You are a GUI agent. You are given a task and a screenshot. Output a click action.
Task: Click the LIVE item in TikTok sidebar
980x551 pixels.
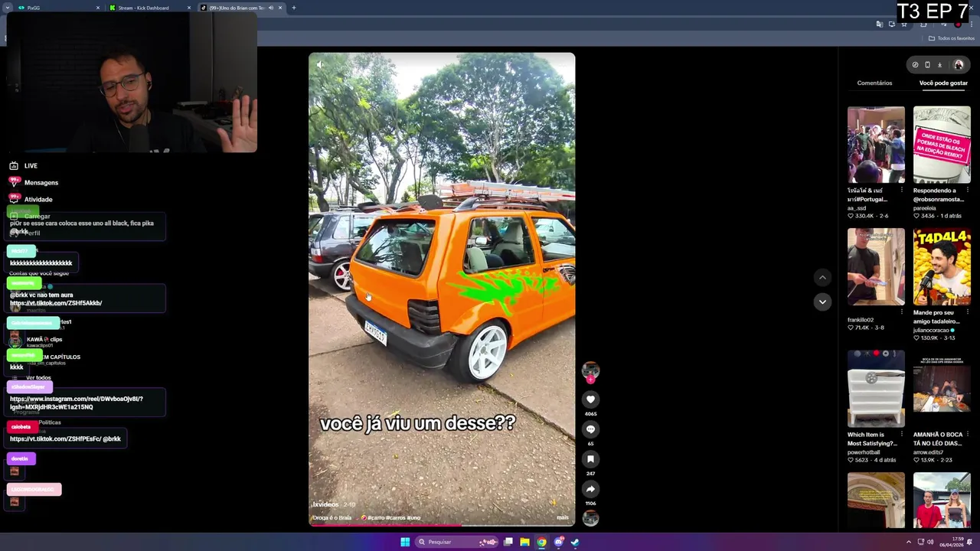[x=24, y=165]
